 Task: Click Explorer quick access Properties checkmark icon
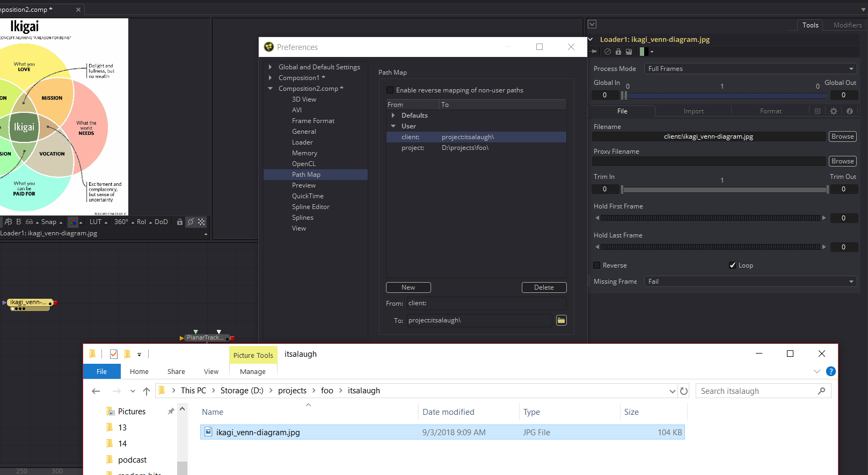click(x=114, y=354)
